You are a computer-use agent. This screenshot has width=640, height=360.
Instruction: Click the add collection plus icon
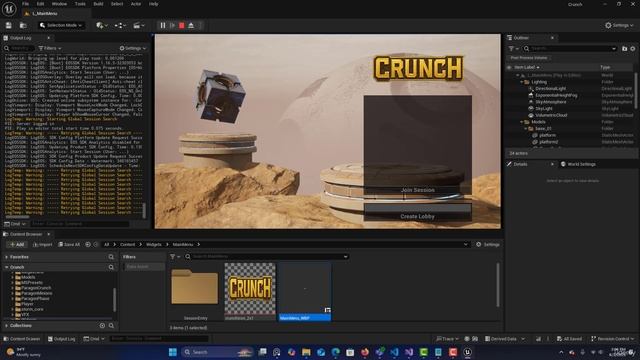pos(102,326)
